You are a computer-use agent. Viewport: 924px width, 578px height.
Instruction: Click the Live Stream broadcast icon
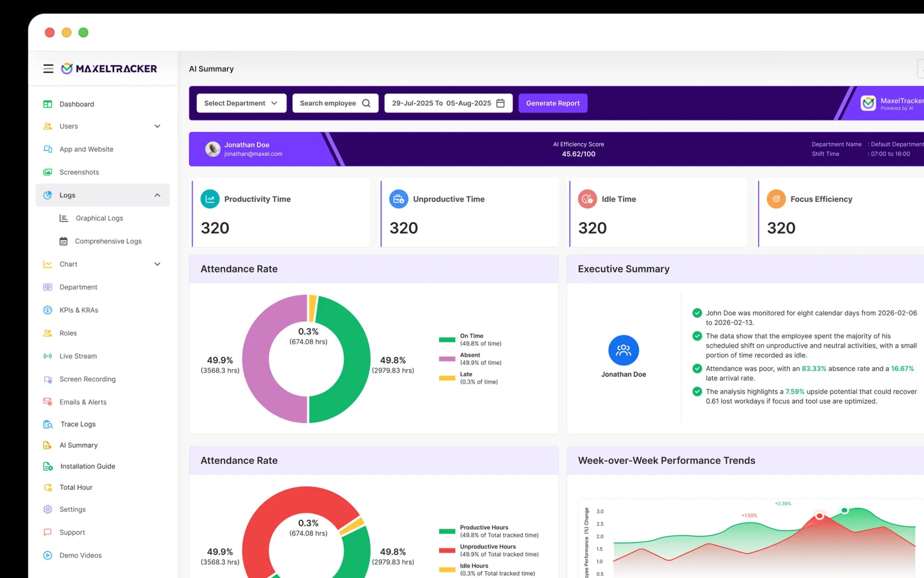click(48, 356)
